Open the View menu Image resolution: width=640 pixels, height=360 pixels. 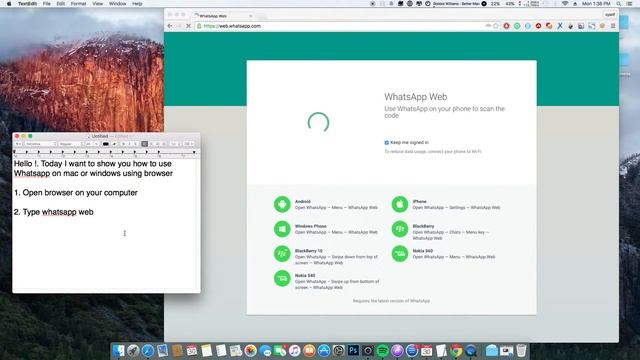[x=98, y=4]
